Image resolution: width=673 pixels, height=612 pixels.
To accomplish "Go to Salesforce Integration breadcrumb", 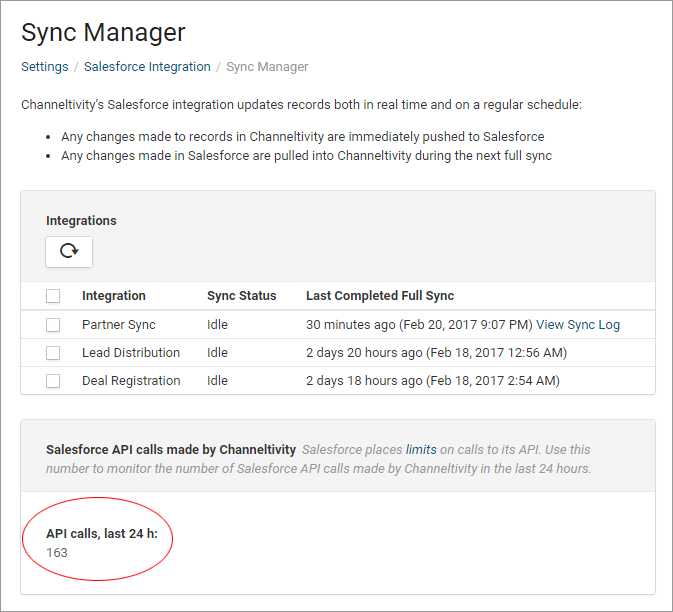I will (147, 67).
